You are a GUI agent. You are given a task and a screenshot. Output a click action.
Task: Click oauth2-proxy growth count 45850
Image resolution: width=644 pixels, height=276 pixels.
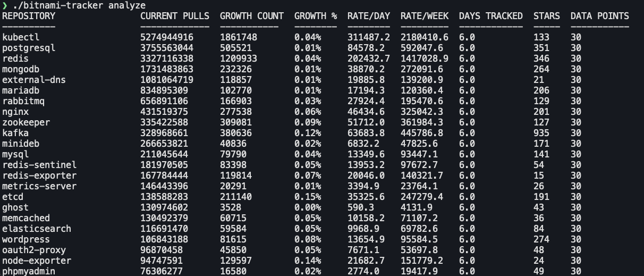(x=233, y=250)
